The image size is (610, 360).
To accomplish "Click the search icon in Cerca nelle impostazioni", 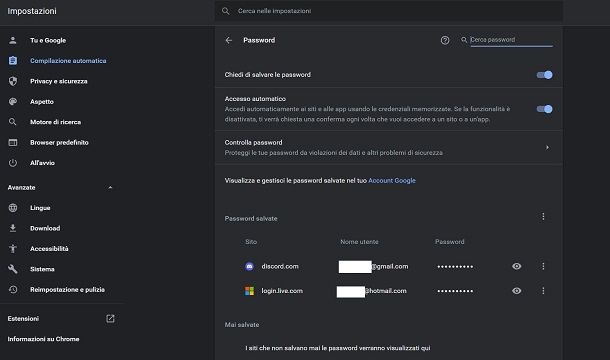I will pyautogui.click(x=226, y=11).
